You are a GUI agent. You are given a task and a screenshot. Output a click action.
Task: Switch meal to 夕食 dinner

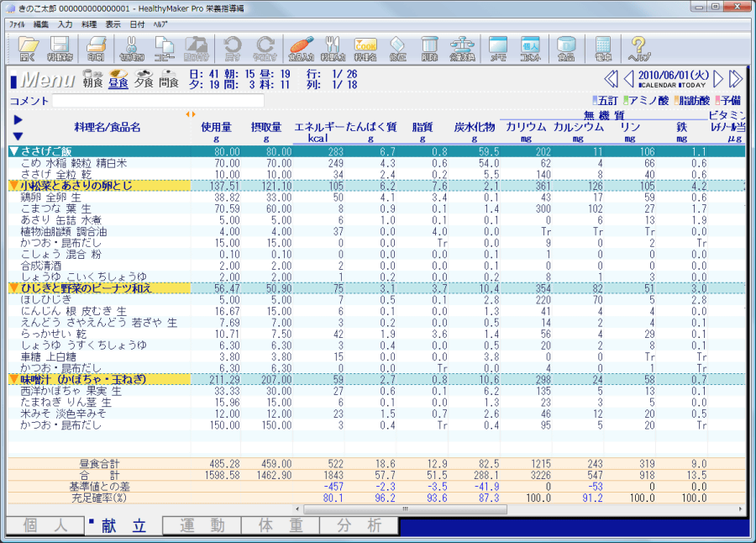pos(144,79)
